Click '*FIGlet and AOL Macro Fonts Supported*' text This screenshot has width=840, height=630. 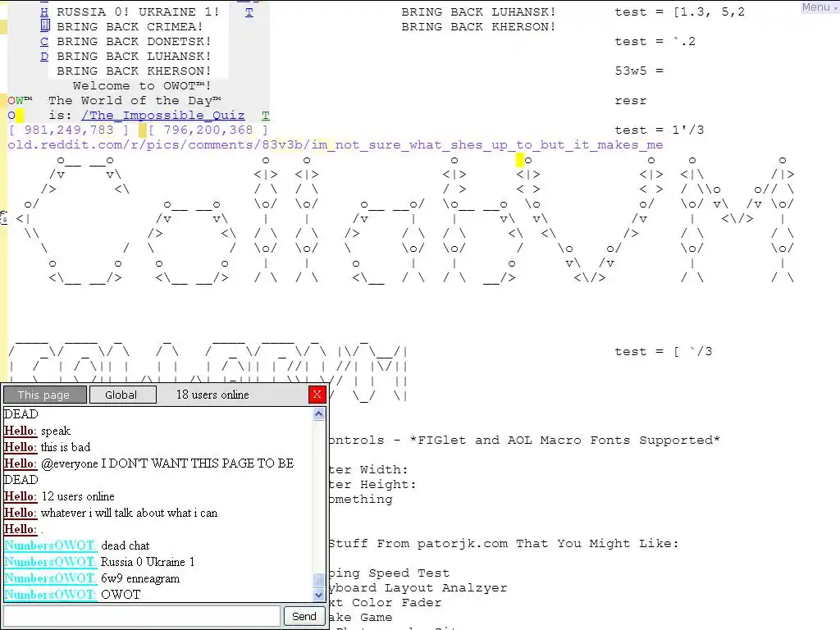[564, 441]
